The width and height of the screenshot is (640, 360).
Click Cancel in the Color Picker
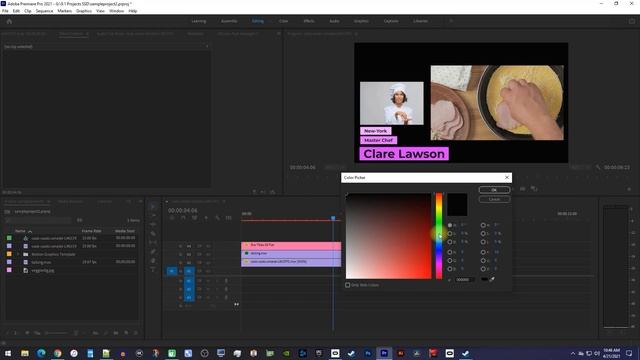(494, 199)
